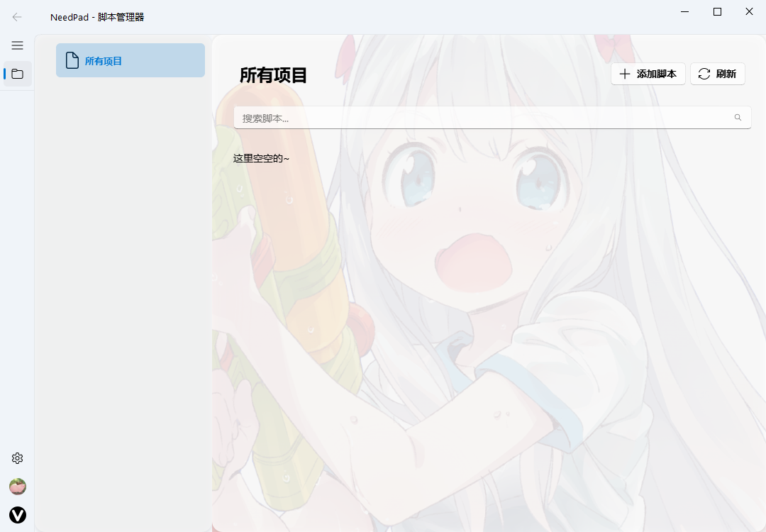Minimize the NeedPad window
This screenshot has height=532, width=766.
coord(684,11)
